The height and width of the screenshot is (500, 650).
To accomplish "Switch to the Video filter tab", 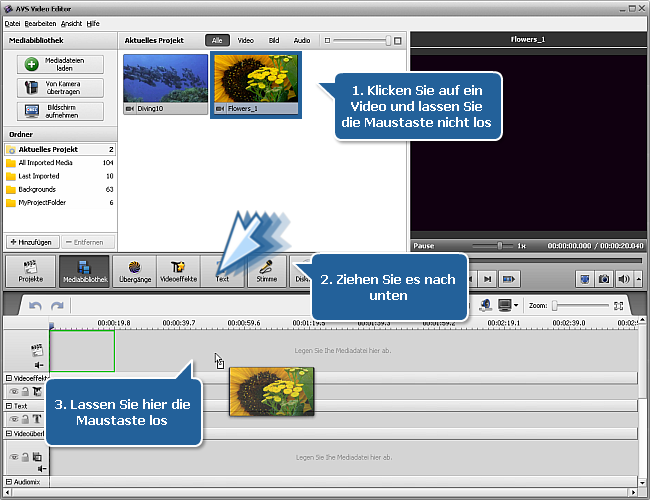I will click(245, 41).
